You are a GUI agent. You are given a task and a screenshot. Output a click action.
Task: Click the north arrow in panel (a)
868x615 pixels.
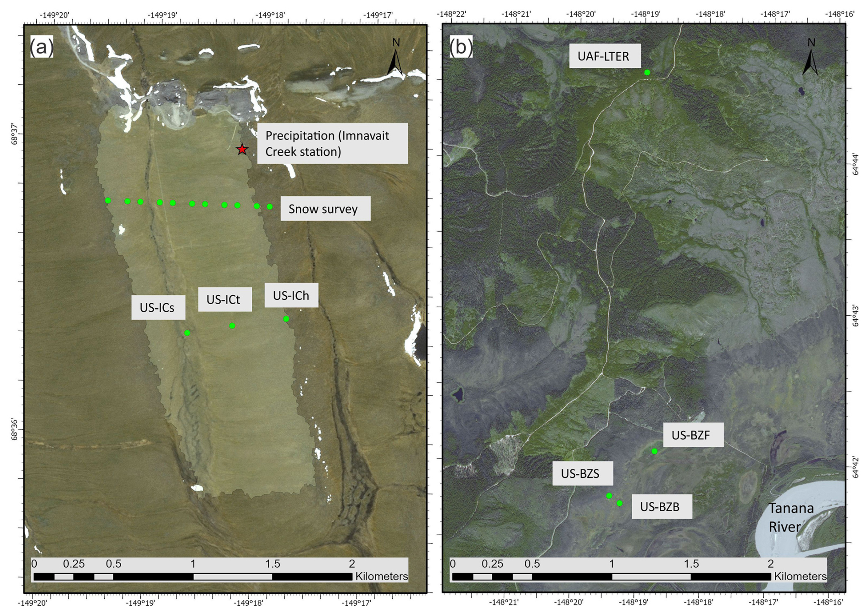pos(395,58)
